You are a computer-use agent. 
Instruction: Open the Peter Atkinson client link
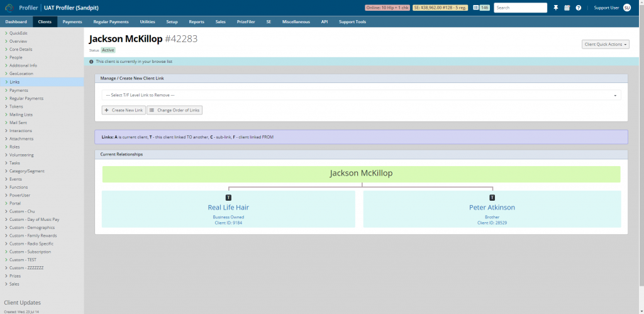pos(492,208)
